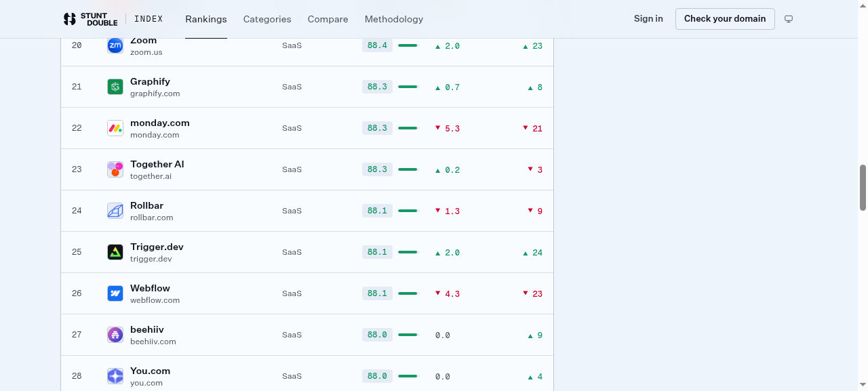
Task: Click the Graphify brand logo icon
Action: click(x=115, y=87)
